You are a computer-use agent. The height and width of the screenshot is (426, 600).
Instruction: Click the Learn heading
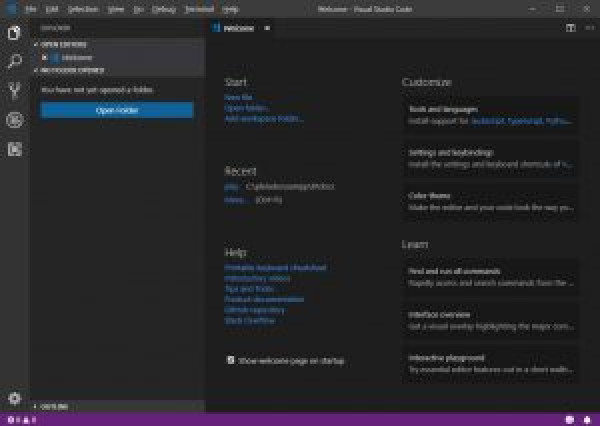pos(415,244)
